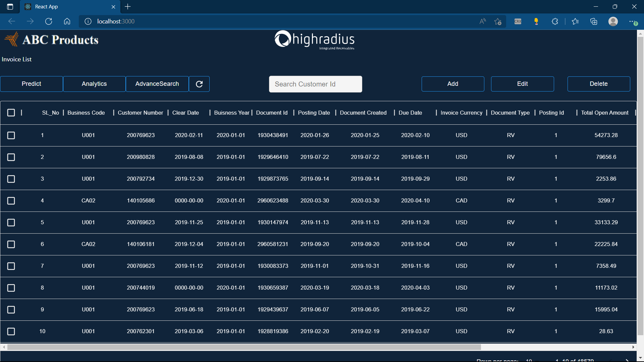Open the browser settings and more menu
The width and height of the screenshot is (644, 362).
point(633,21)
